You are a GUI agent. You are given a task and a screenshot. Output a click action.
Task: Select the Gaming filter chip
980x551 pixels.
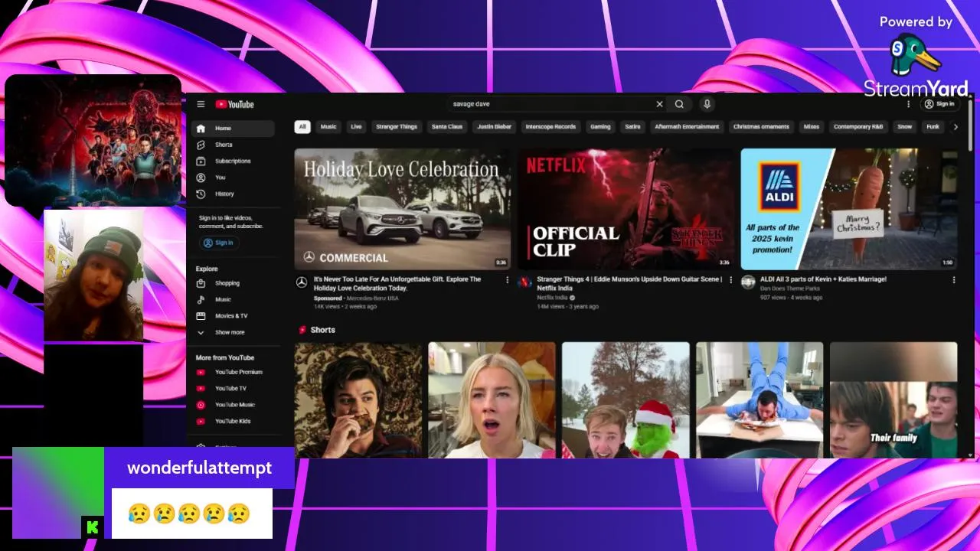(600, 127)
